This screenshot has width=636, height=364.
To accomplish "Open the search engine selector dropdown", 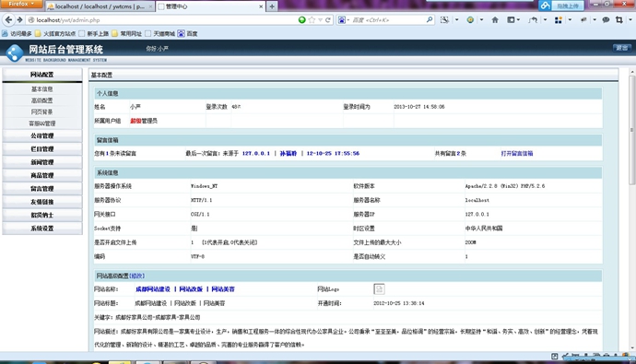I will coord(343,19).
